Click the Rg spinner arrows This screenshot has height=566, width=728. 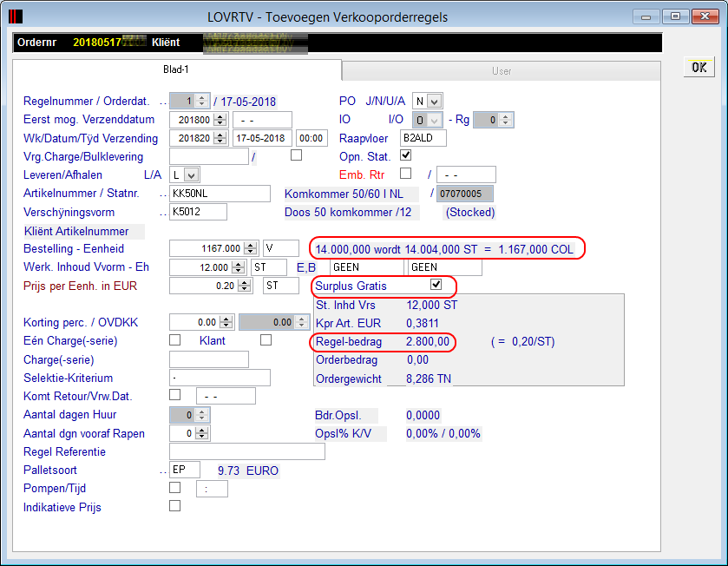[x=506, y=120]
